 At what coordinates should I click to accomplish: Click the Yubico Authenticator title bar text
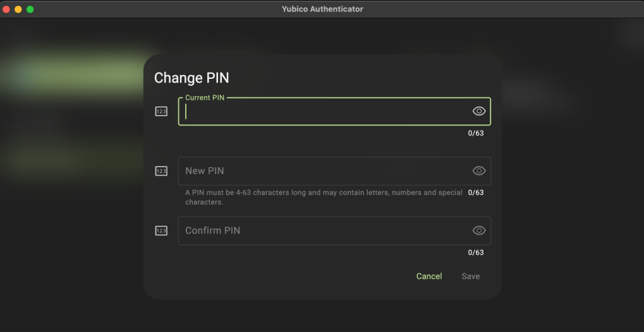point(322,9)
